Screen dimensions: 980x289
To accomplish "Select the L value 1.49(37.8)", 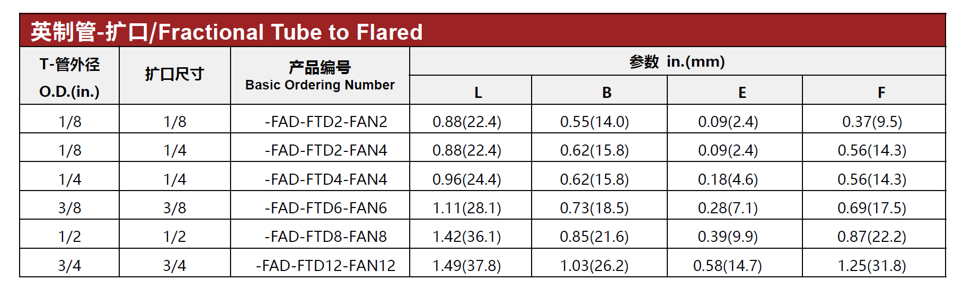I will (467, 266).
